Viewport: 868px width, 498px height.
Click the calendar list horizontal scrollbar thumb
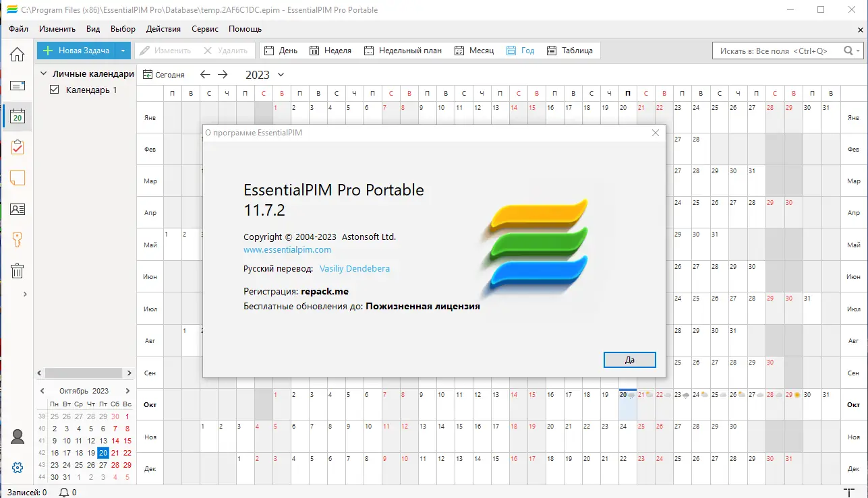click(x=84, y=373)
